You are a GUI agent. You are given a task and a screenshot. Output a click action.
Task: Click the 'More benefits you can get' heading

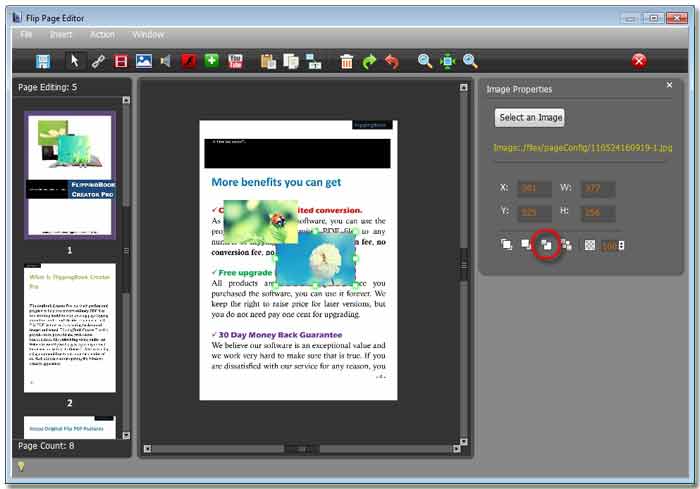pos(276,182)
